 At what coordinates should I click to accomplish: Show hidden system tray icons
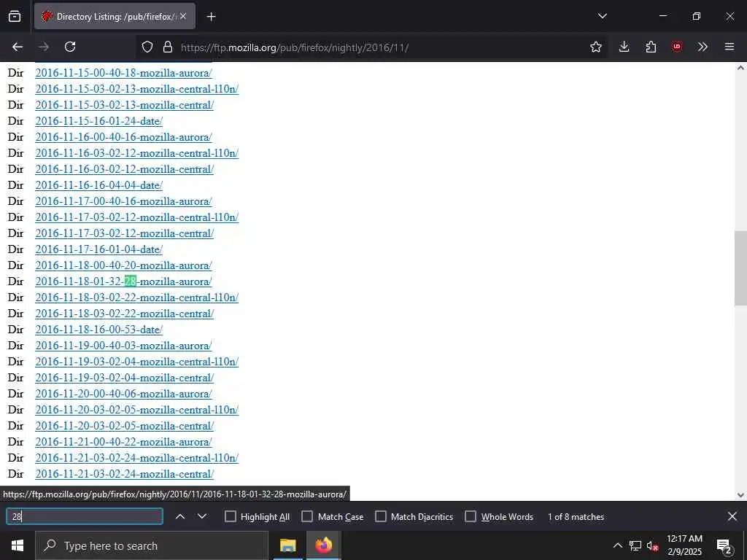point(617,545)
